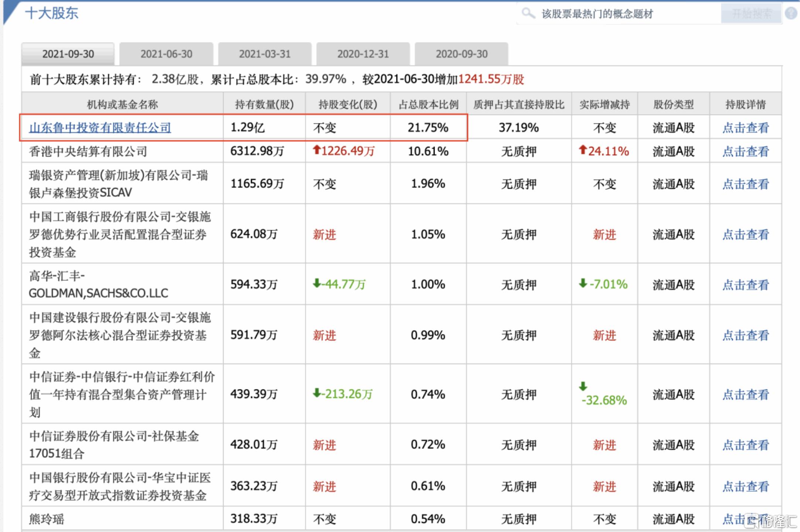This screenshot has width=800, height=532.
Task: Click 点击查看 in the first shareholder row
Action: pos(746,127)
